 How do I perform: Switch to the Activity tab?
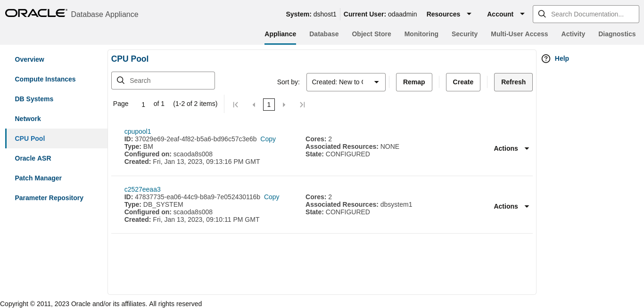coord(573,34)
